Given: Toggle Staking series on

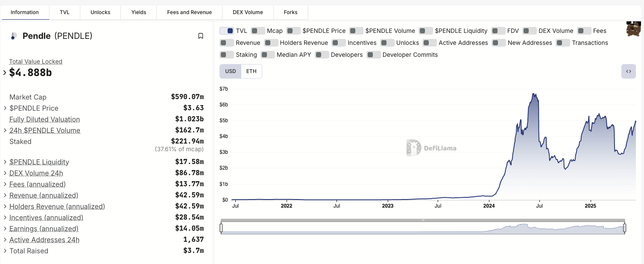Looking at the screenshot, I should tap(227, 55).
